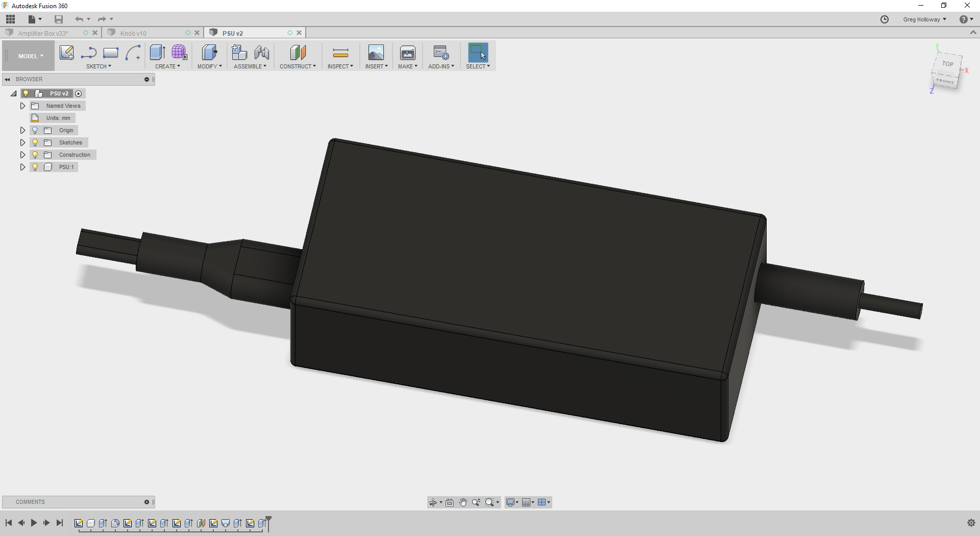The image size is (980, 536).
Task: Select the Press Pull tool under Modify
Action: tap(209, 52)
